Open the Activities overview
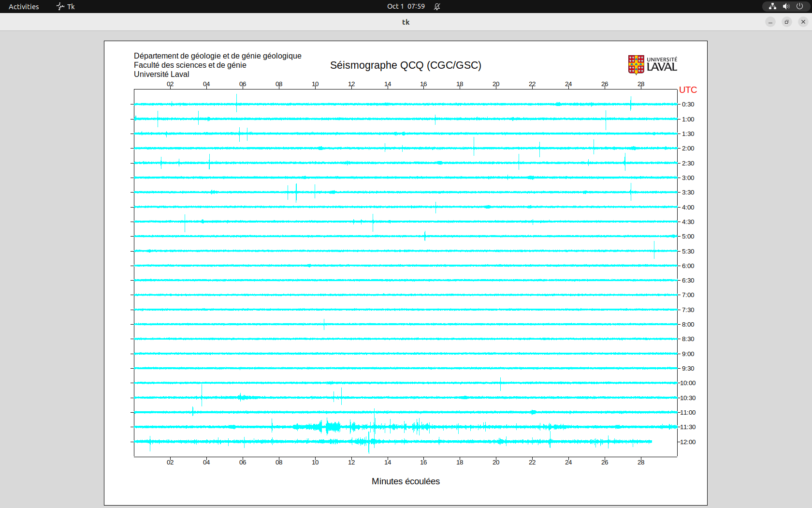812x508 pixels. pyautogui.click(x=24, y=6)
